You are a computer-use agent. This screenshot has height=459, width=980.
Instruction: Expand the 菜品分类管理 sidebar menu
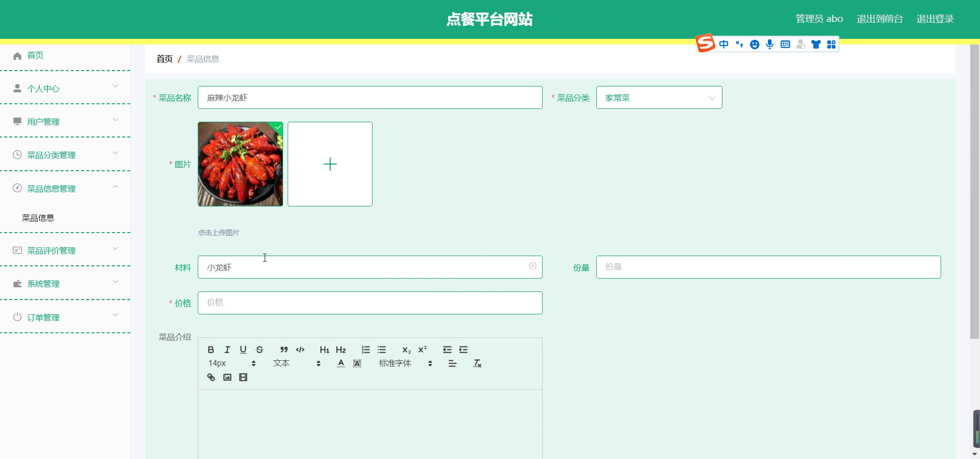click(65, 155)
